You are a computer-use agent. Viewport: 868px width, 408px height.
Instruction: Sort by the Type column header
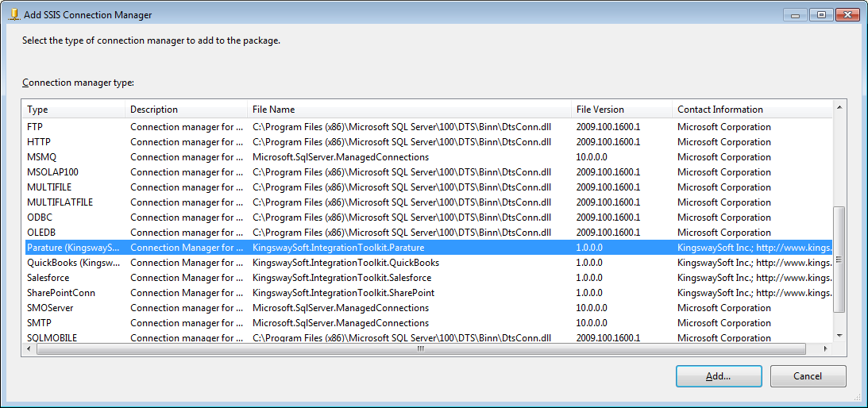pos(74,110)
